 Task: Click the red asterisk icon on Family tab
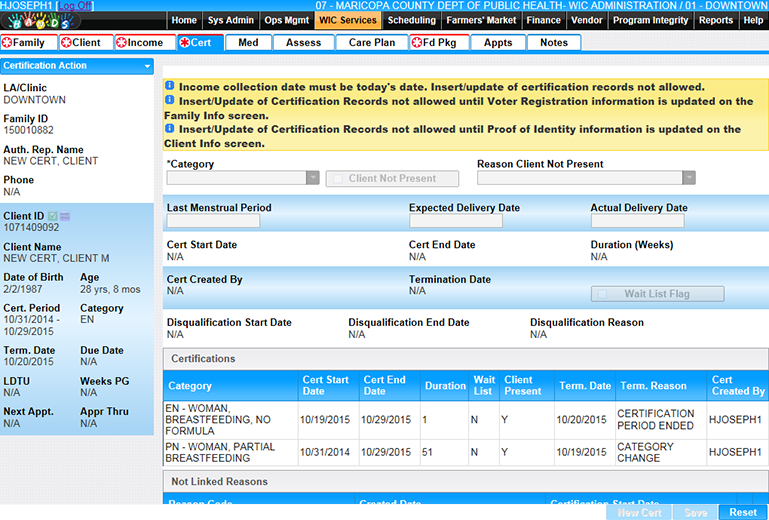point(8,43)
